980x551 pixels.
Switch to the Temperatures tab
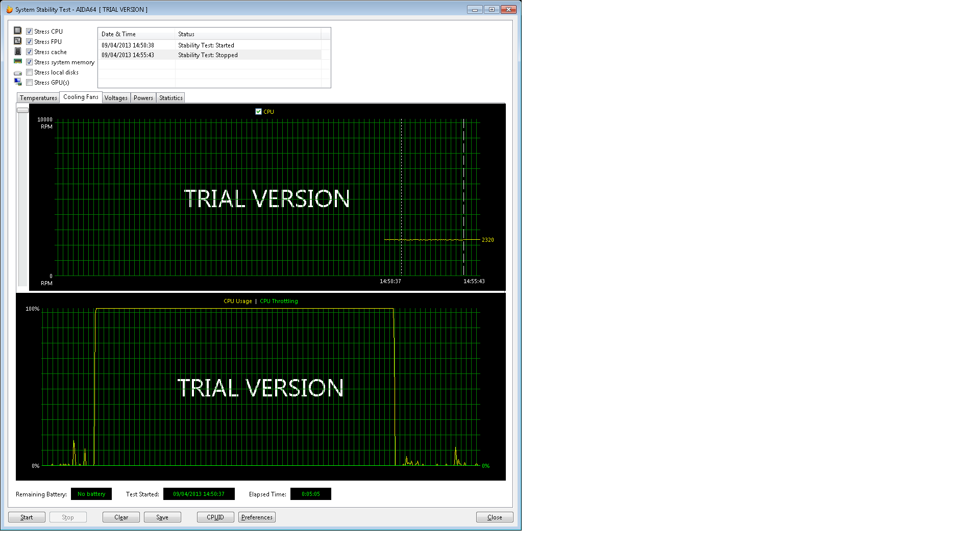point(38,98)
